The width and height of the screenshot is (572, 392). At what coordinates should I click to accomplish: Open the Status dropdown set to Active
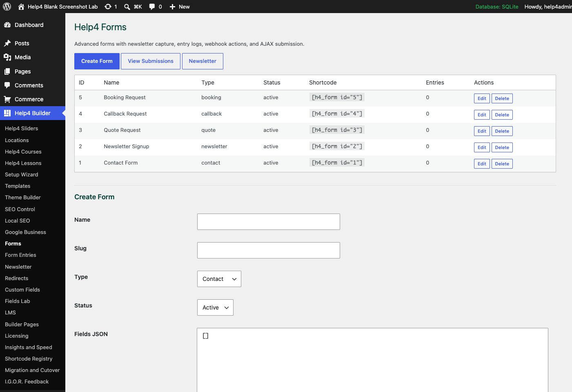(x=215, y=307)
